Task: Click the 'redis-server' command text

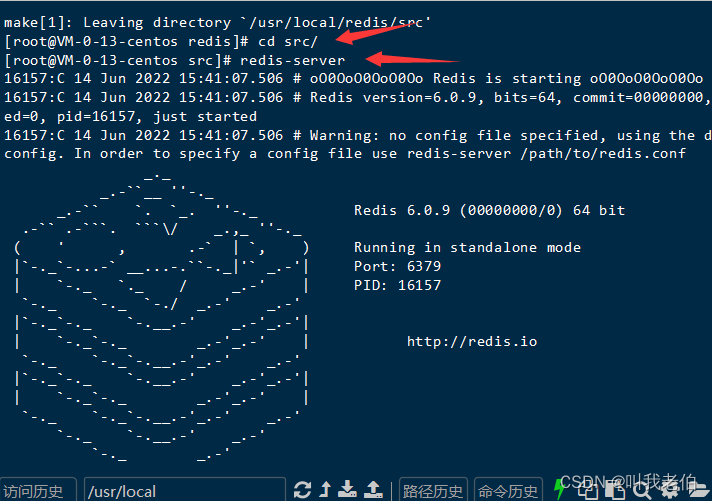Action: tap(293, 60)
